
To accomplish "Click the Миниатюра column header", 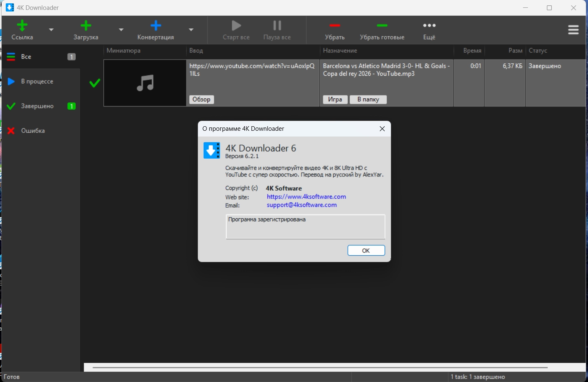I will [145, 51].
